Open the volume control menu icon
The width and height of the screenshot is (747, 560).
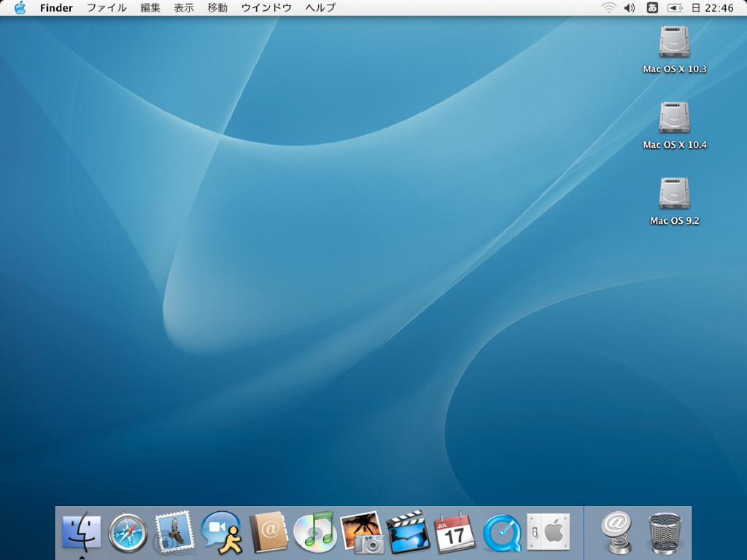tap(630, 7)
